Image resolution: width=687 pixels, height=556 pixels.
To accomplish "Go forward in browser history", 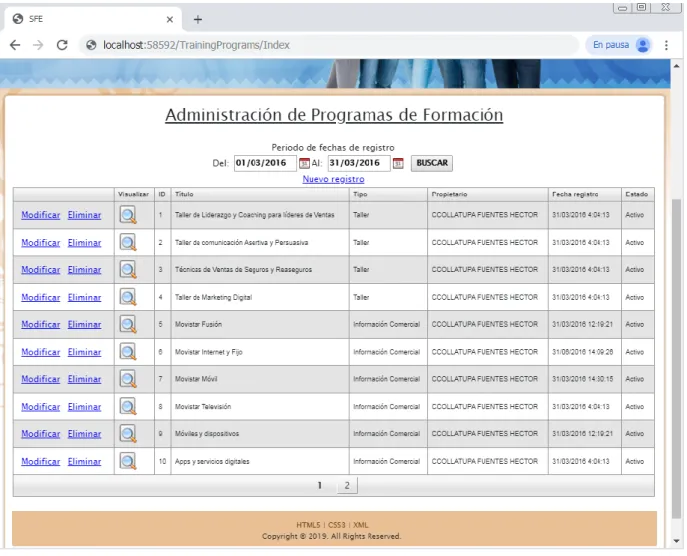I will pos(38,45).
